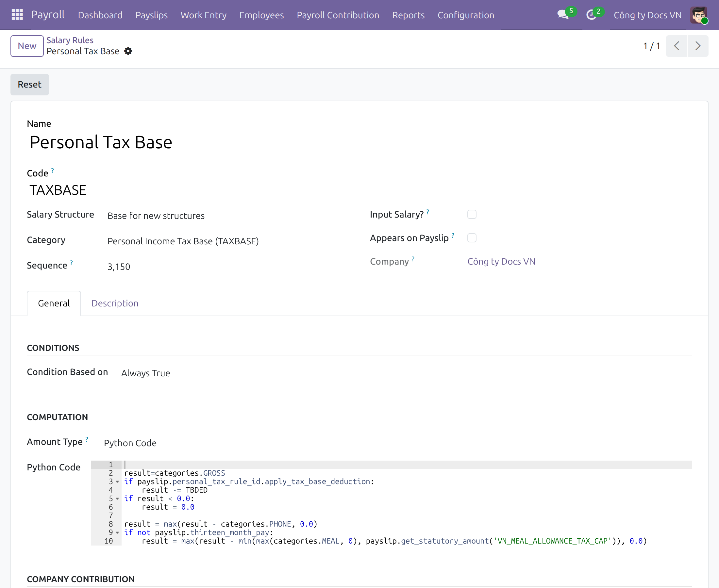The image size is (719, 588).
Task: Open Salary Rules breadcrumb link
Action: [x=70, y=40]
